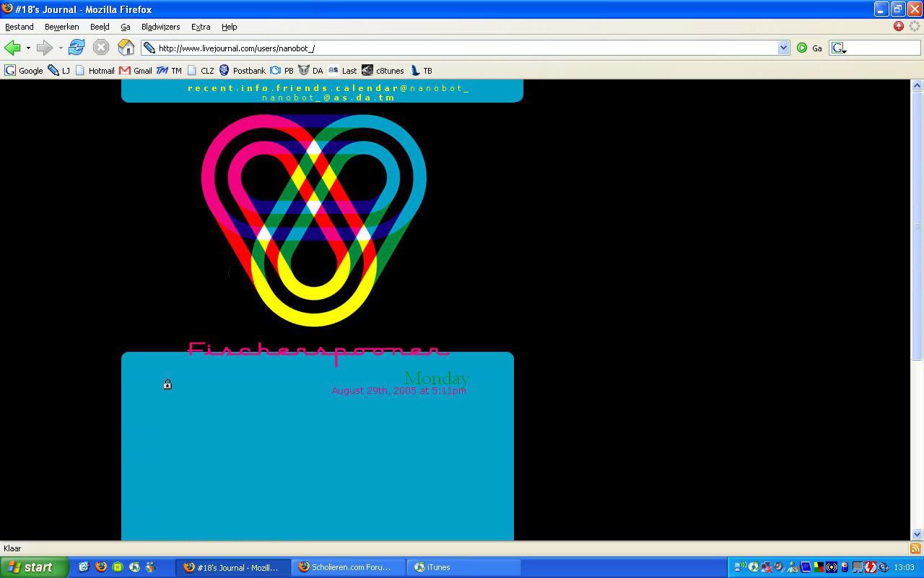Open the LJ bookmark
Viewport: 924px width, 578px height.
59,71
